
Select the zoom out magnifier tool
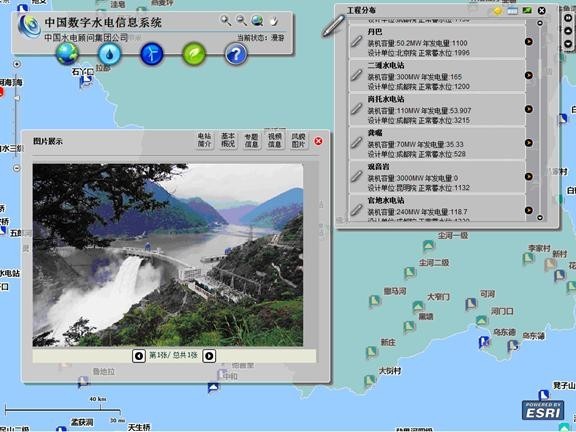(x=241, y=21)
